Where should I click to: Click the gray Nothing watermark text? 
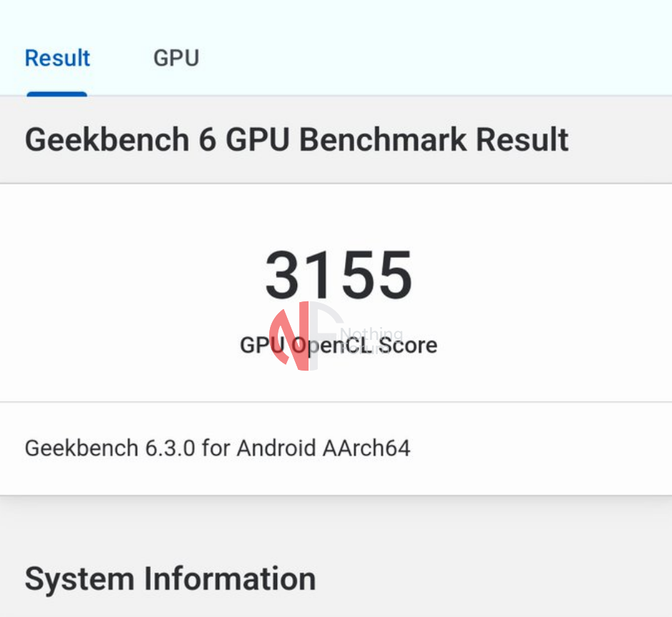(x=371, y=333)
